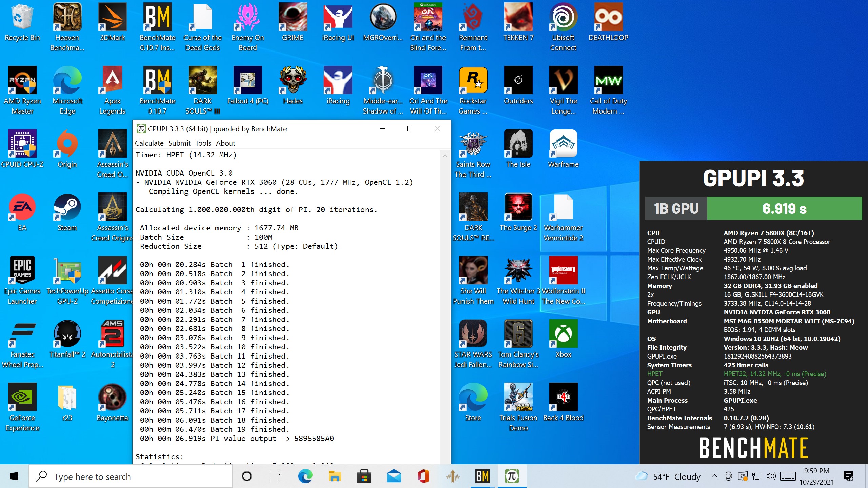Select the BenchMate 0.10.7 Installer icon
The height and width of the screenshot is (488, 868).
(x=157, y=27)
